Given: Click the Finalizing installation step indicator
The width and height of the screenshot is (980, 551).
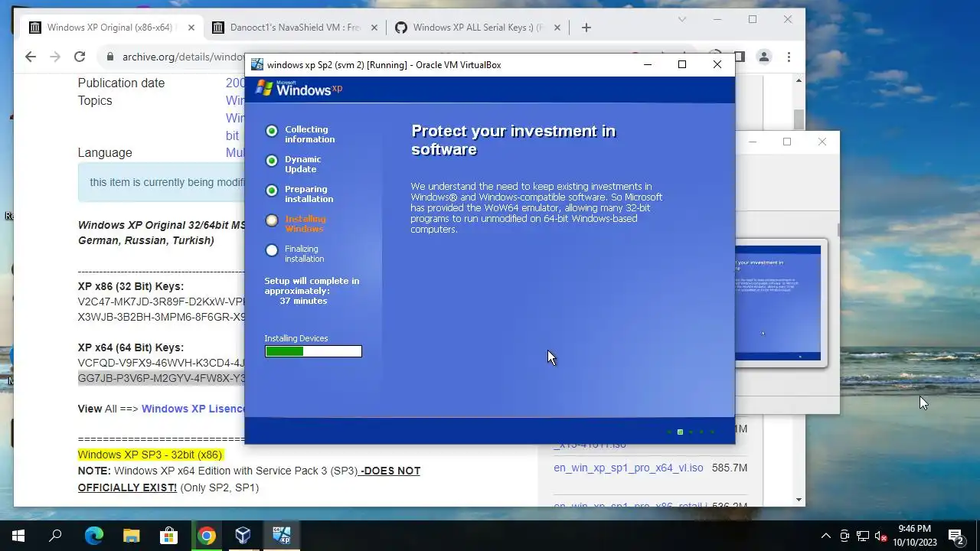Looking at the screenshot, I should (x=272, y=250).
